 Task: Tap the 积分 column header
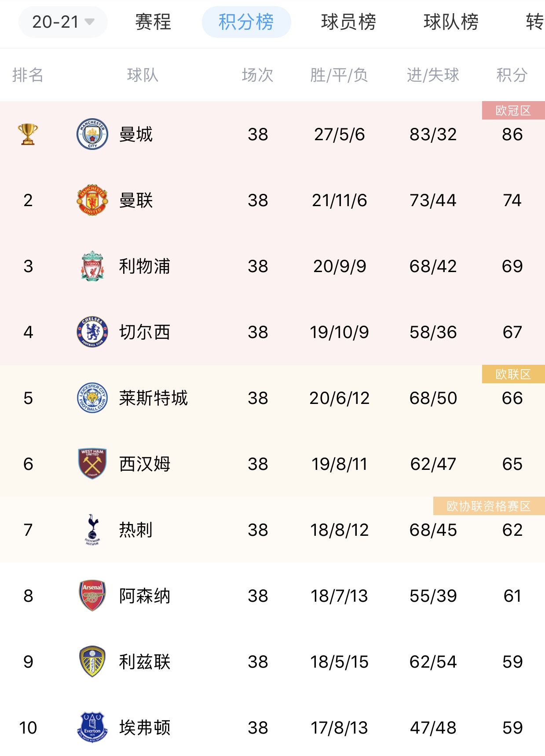coord(512,75)
